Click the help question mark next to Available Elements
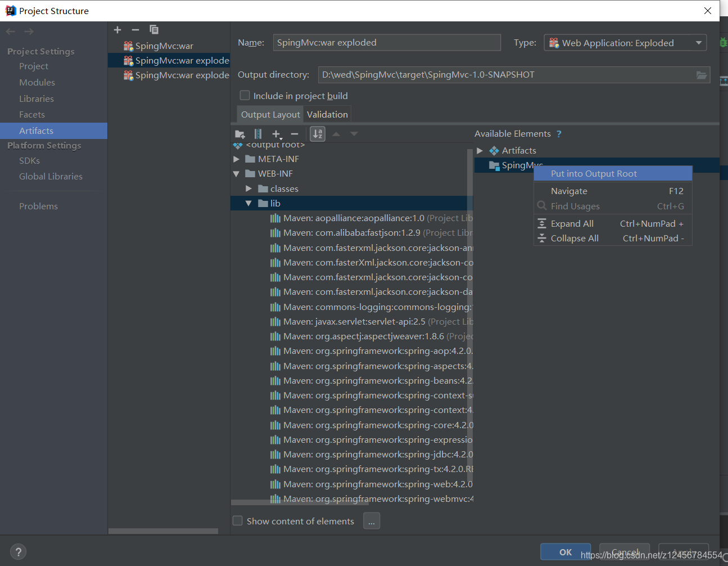The height and width of the screenshot is (566, 728). (x=558, y=134)
